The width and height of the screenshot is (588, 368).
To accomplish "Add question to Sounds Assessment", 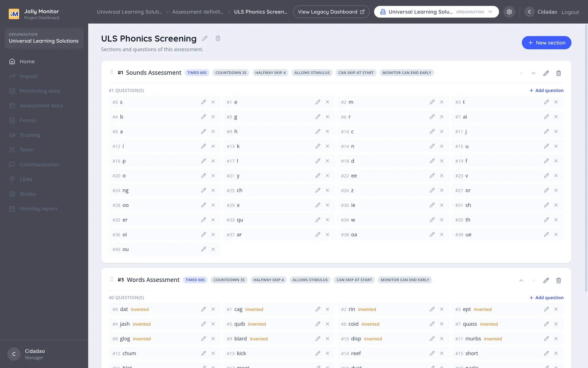I will [546, 90].
